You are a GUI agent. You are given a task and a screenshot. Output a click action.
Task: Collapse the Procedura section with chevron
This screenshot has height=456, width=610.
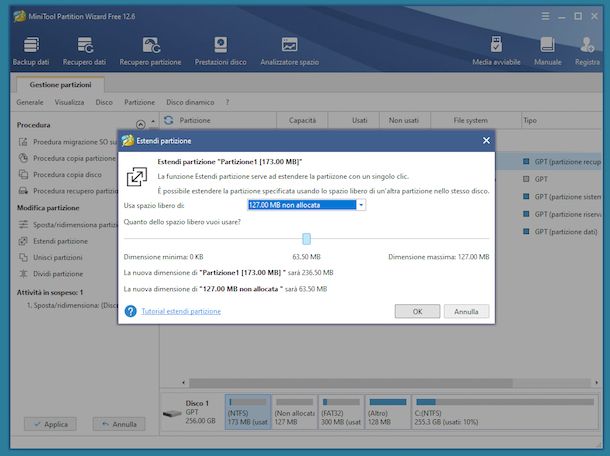click(x=140, y=125)
